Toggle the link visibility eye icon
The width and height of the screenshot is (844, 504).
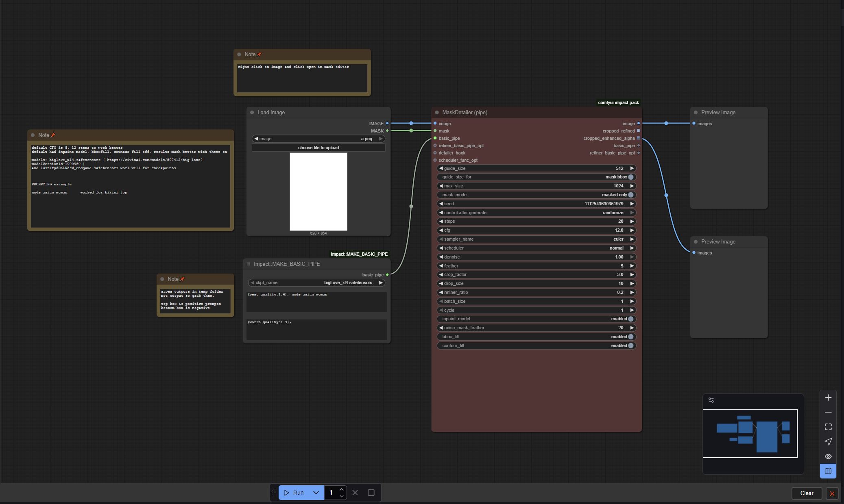(828, 456)
